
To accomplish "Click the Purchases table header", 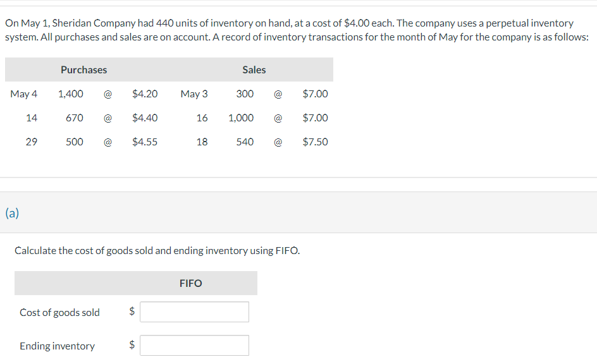I will pos(83,70).
